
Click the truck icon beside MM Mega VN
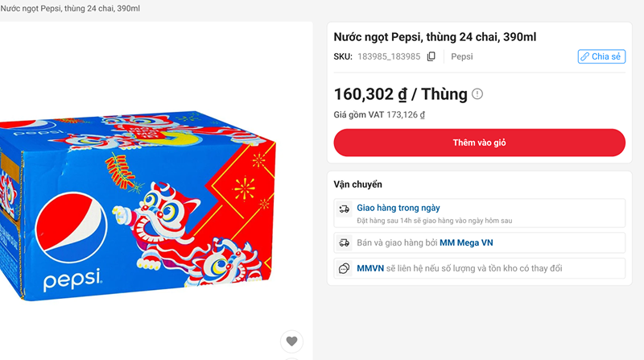[x=345, y=242]
